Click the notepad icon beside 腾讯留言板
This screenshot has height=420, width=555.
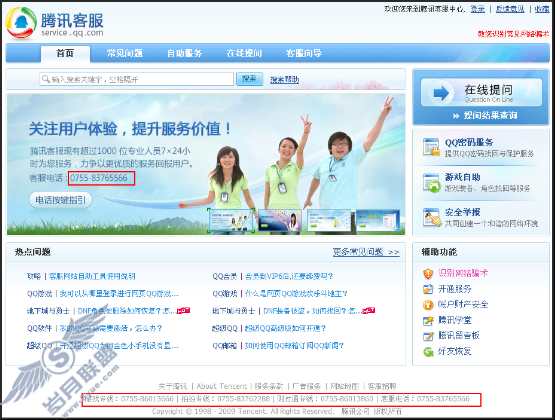click(428, 336)
